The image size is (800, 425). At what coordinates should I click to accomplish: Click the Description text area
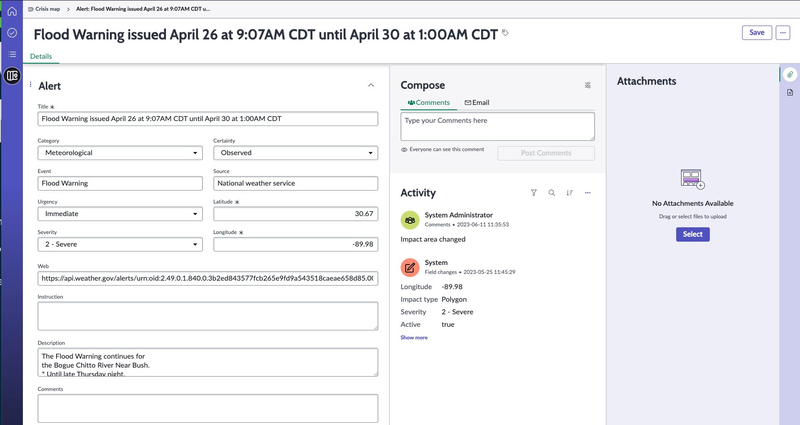pyautogui.click(x=208, y=362)
